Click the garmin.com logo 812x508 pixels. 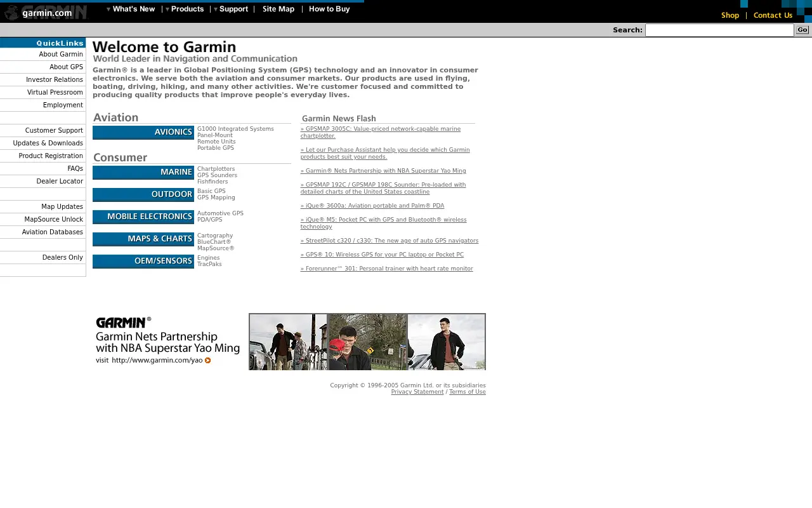tap(46, 13)
